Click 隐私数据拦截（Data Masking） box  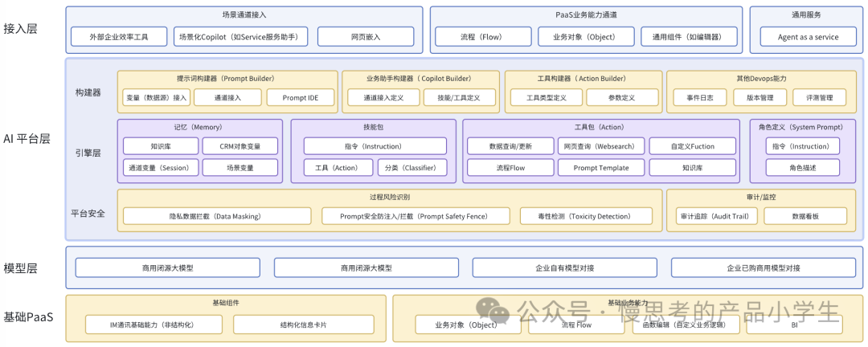[x=217, y=216]
